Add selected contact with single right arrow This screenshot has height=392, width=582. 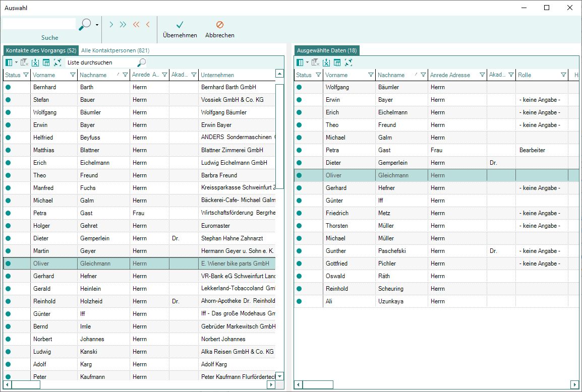(111, 24)
